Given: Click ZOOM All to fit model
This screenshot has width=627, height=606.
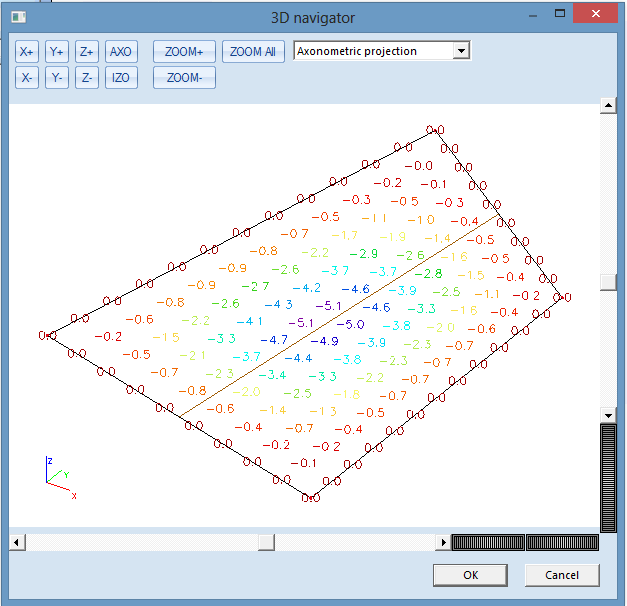Looking at the screenshot, I should [x=253, y=52].
